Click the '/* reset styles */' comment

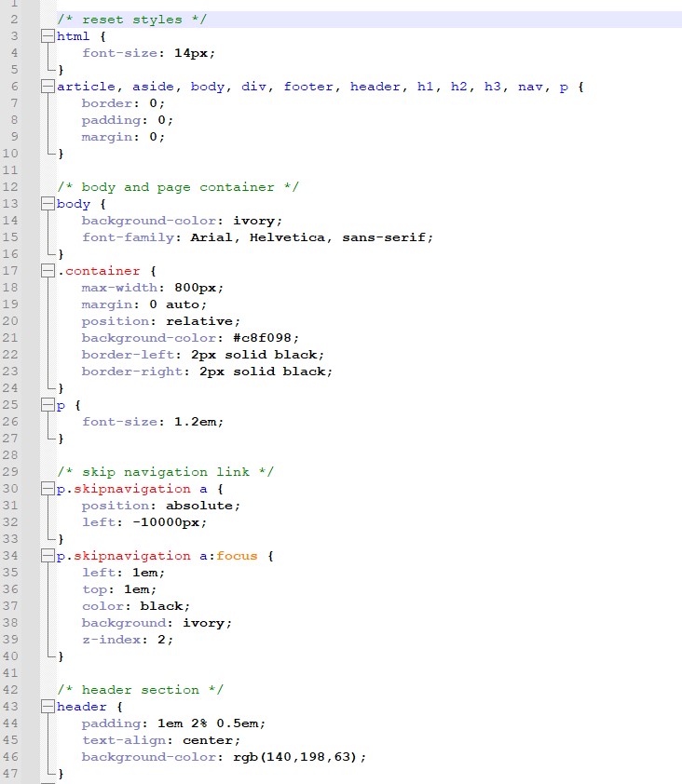coord(131,20)
